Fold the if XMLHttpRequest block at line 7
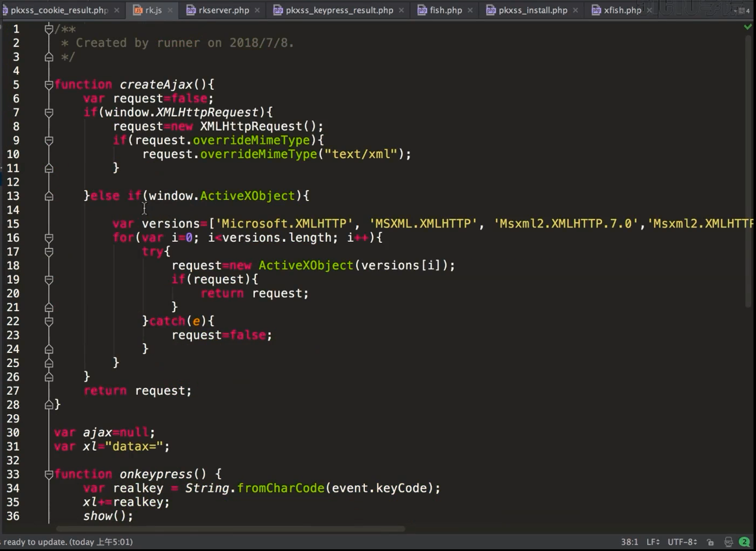The height and width of the screenshot is (551, 756). (49, 112)
